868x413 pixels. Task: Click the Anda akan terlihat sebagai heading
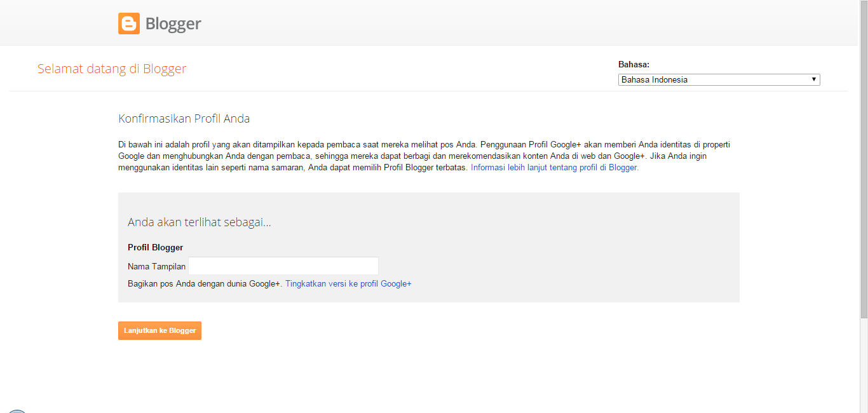[x=200, y=222]
